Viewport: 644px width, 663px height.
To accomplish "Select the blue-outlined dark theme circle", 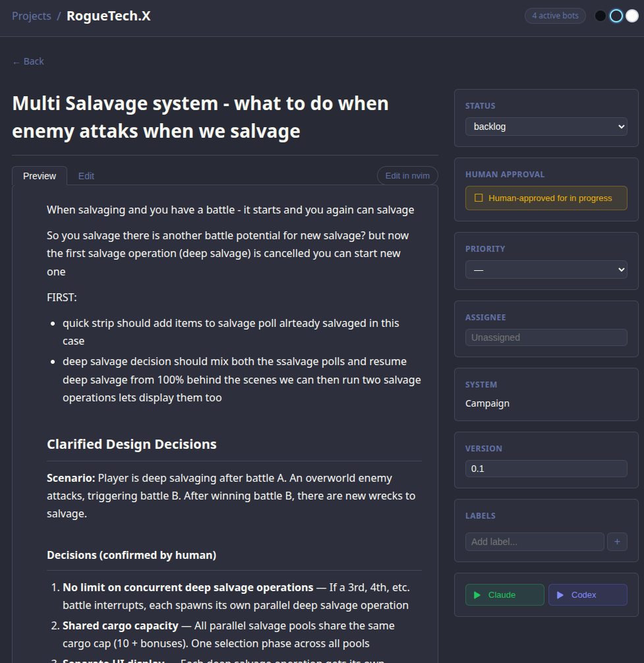I will point(616,16).
